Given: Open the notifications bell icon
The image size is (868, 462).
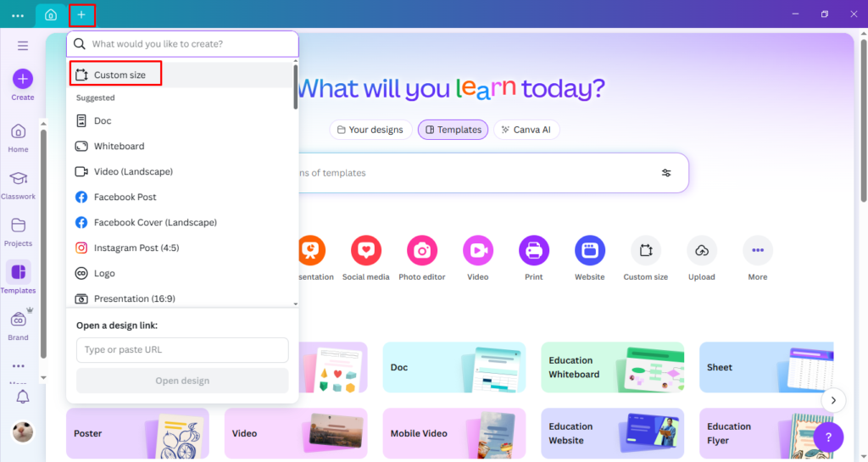Looking at the screenshot, I should (x=23, y=397).
